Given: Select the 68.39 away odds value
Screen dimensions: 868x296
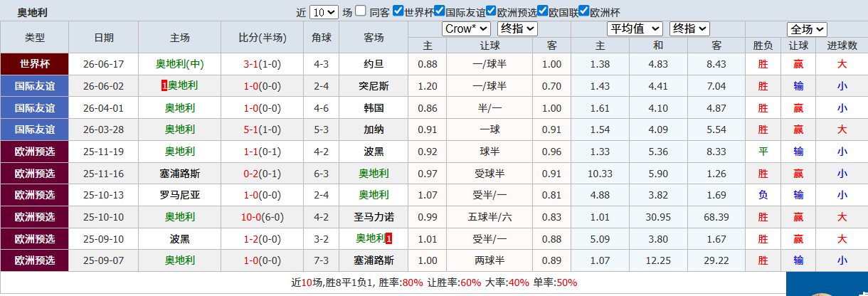Looking at the screenshot, I should pos(716,217).
